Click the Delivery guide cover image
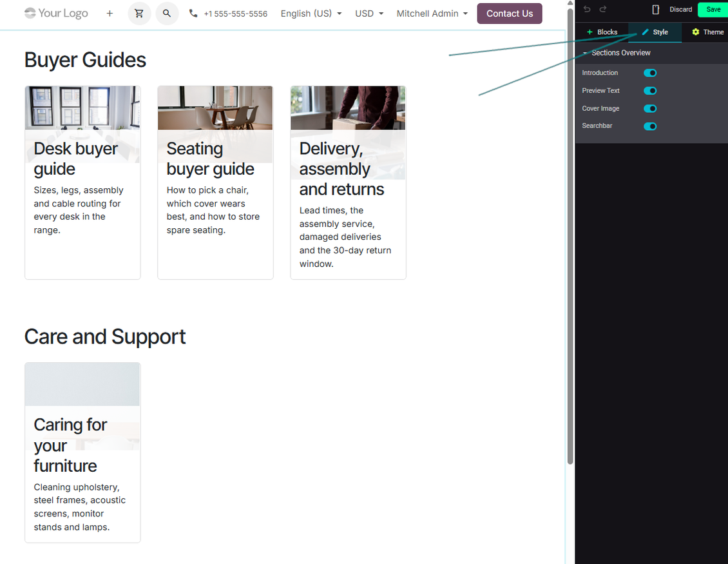The image size is (728, 564). click(x=348, y=108)
